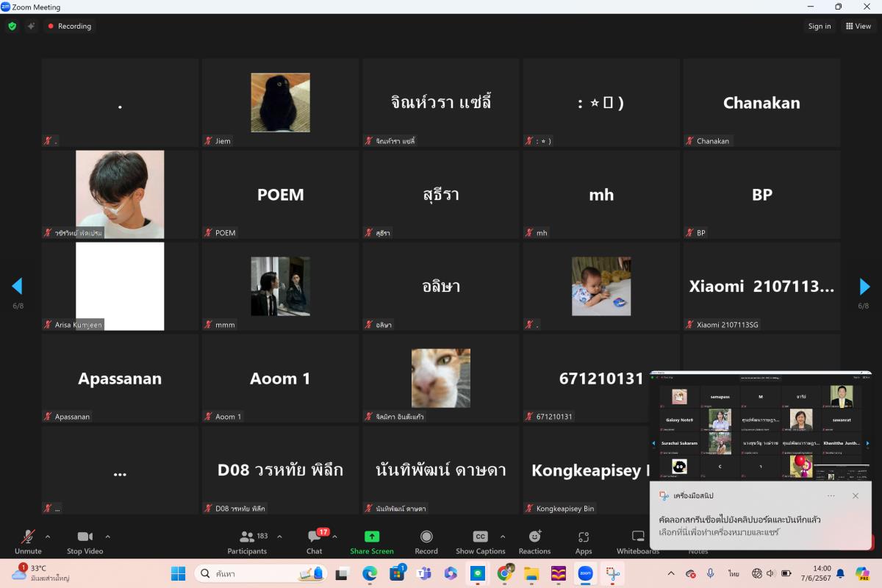
Task: Open weather widget showing 33°C
Action: click(x=40, y=573)
